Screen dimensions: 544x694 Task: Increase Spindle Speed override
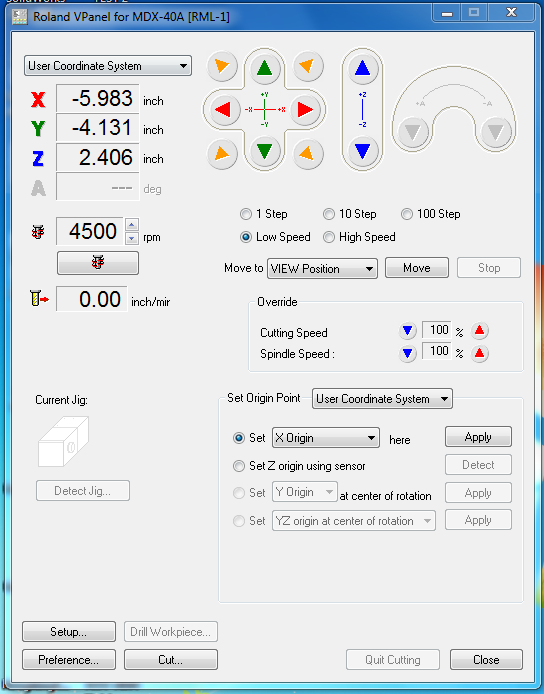pyautogui.click(x=479, y=354)
